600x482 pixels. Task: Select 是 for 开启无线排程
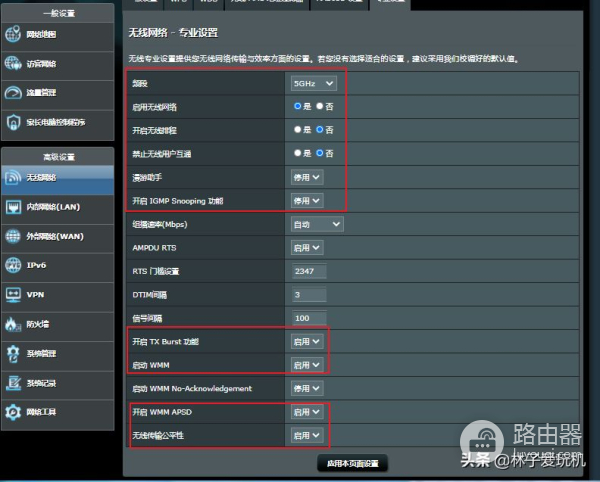pos(297,129)
